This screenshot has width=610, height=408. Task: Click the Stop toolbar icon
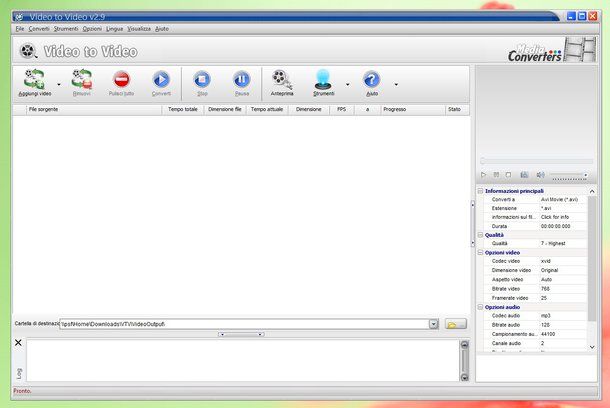(202, 80)
